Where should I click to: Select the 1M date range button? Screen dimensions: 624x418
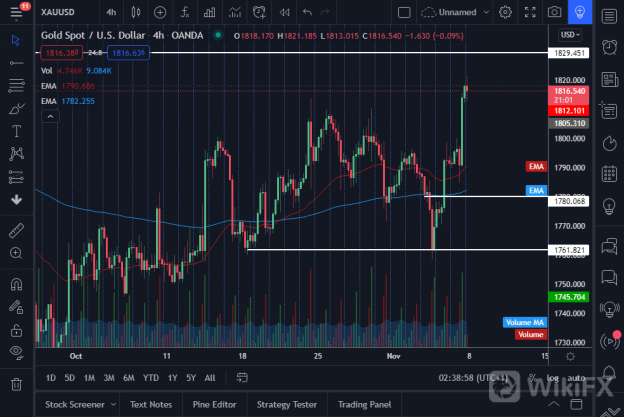point(89,377)
